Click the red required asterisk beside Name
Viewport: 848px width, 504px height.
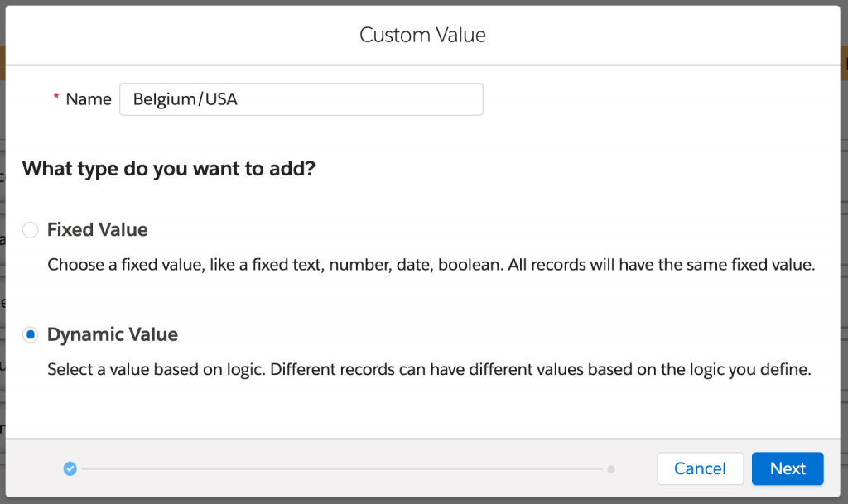tap(56, 99)
